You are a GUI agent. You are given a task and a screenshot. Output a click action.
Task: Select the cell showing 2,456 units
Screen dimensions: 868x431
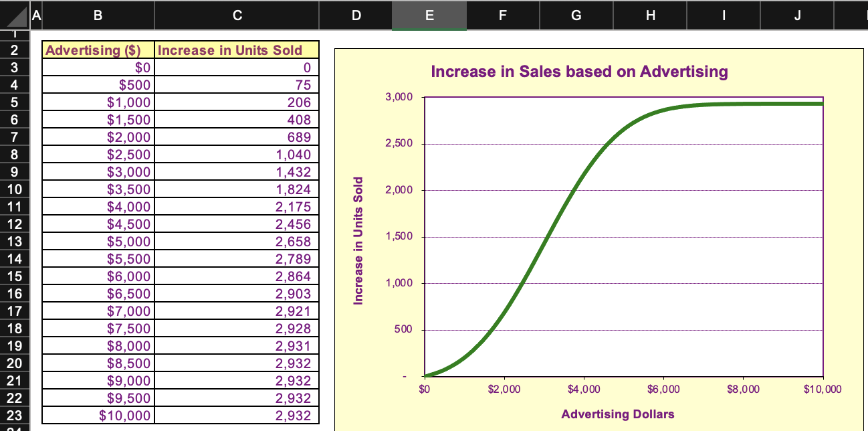[237, 224]
